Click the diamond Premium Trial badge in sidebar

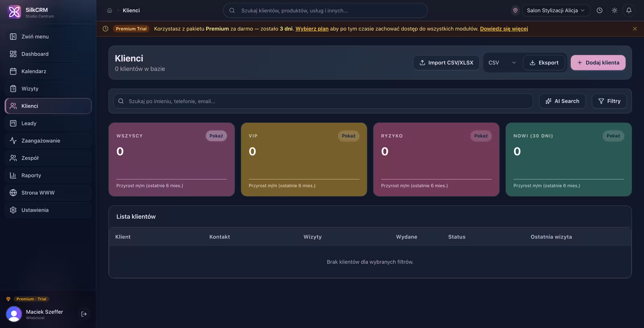(x=31, y=299)
